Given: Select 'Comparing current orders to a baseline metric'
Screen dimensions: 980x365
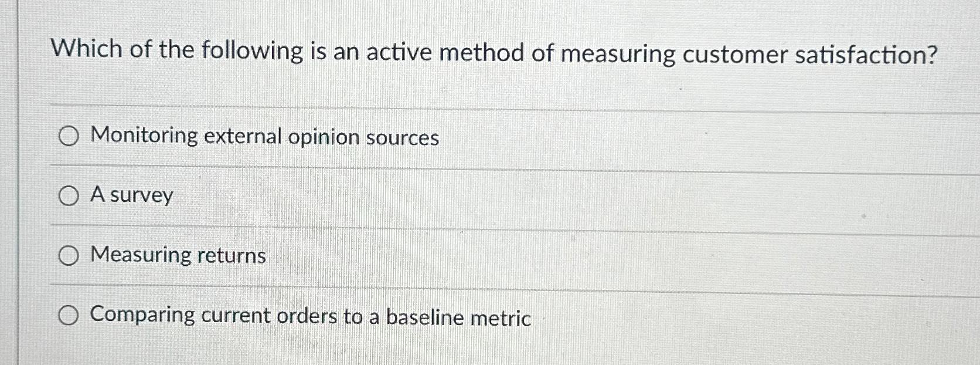Looking at the screenshot, I should [69, 316].
